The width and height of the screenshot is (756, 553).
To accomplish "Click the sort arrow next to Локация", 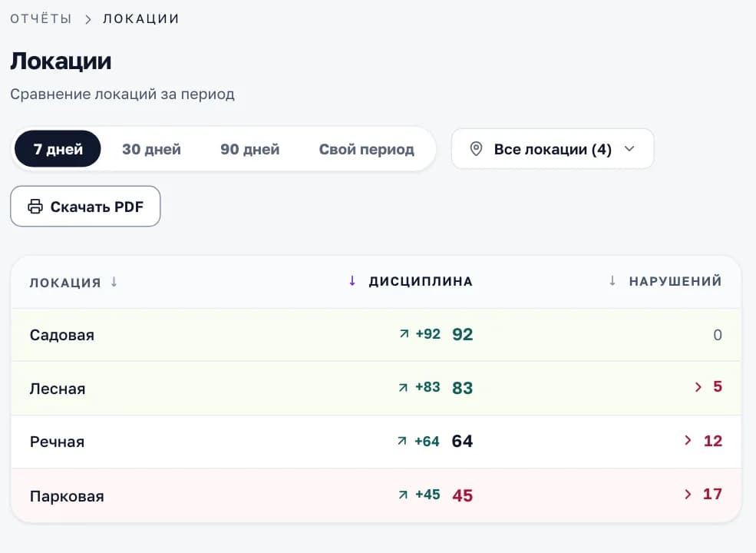I will [114, 281].
